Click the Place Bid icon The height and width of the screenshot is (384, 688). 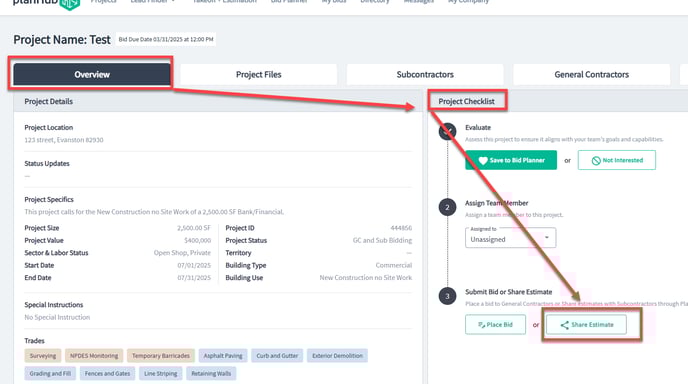481,325
